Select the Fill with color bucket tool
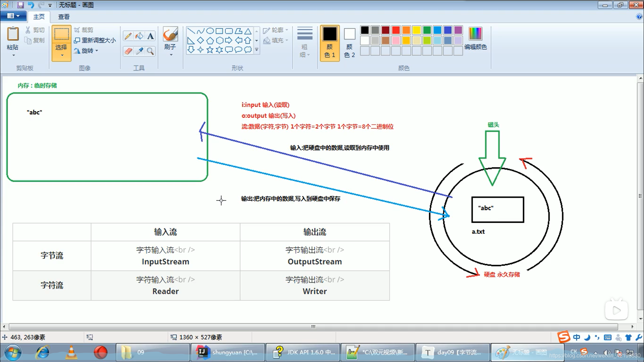Viewport: 644px width, 362px height. [139, 36]
